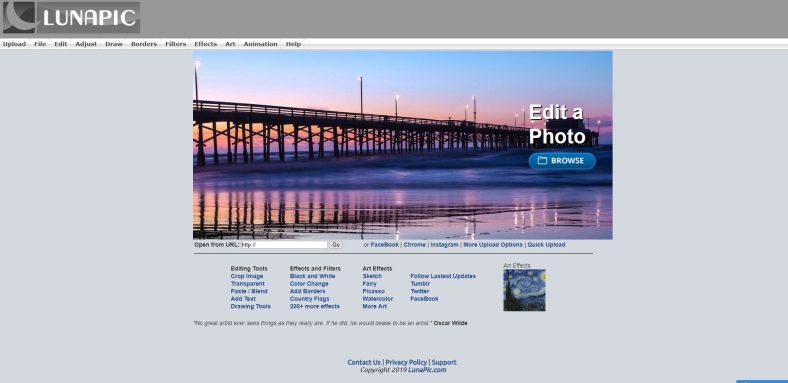Viewport: 788px width, 383px height.
Task: Open More Upload Options link
Action: click(x=493, y=245)
